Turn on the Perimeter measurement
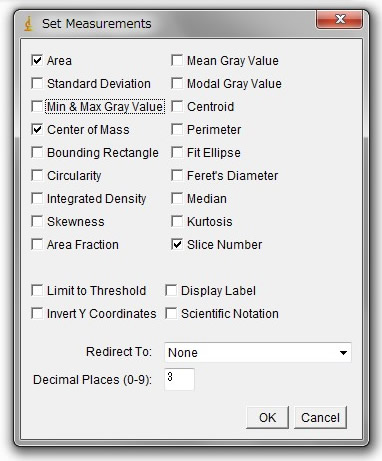Screen dimensions: 382x461 pyautogui.click(x=177, y=129)
